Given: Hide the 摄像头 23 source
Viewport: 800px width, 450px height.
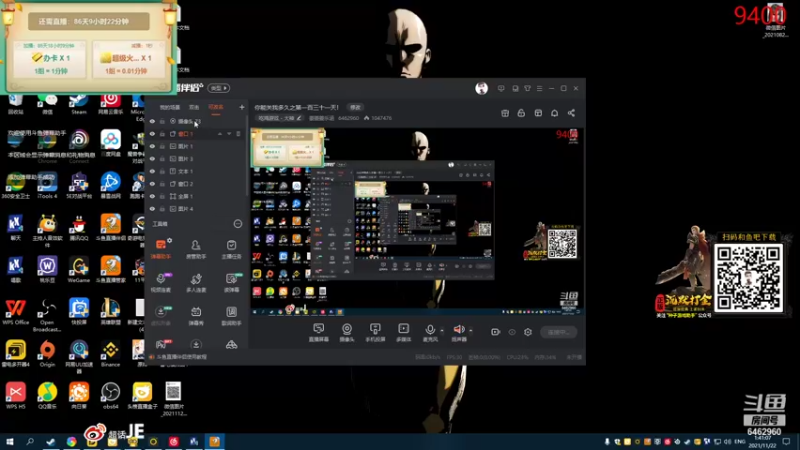Looking at the screenshot, I should coord(152,121).
